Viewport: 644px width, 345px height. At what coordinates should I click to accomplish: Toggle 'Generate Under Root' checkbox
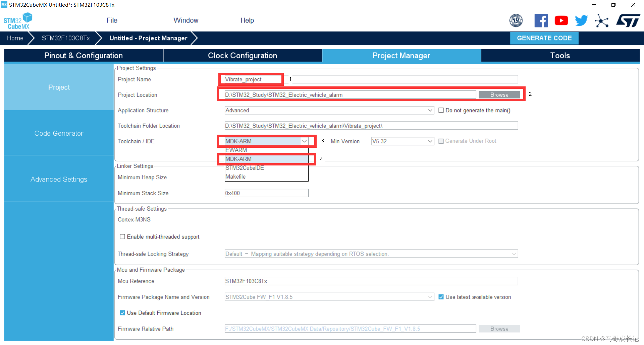pyautogui.click(x=441, y=141)
